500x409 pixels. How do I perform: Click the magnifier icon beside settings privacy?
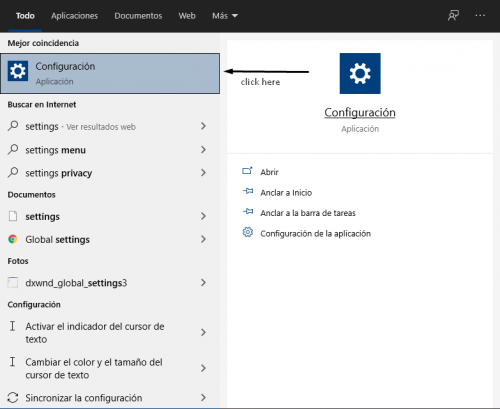pos(13,172)
